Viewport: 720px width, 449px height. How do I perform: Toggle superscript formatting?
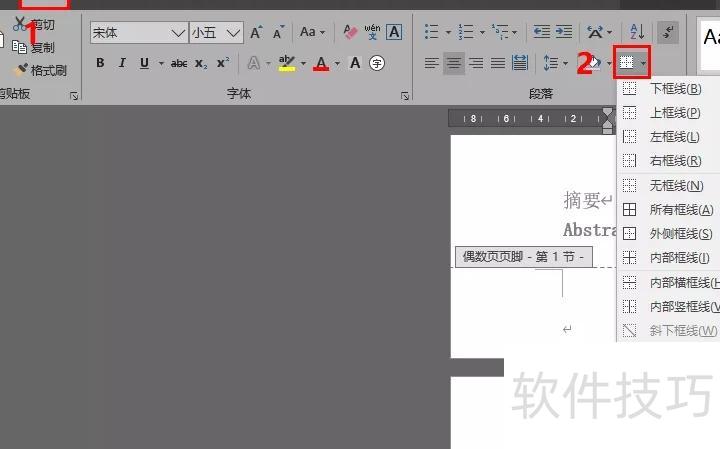click(223, 63)
